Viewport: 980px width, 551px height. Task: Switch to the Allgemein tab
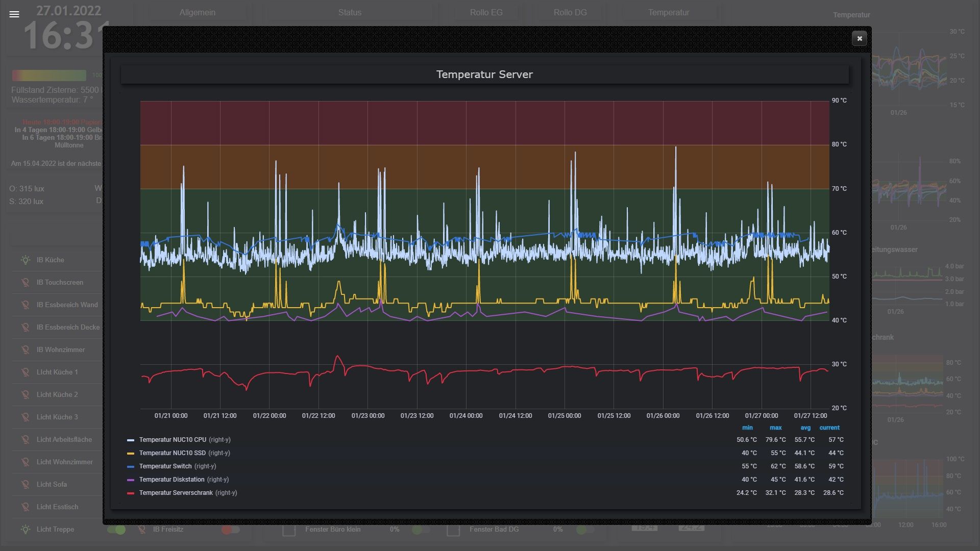tap(198, 12)
